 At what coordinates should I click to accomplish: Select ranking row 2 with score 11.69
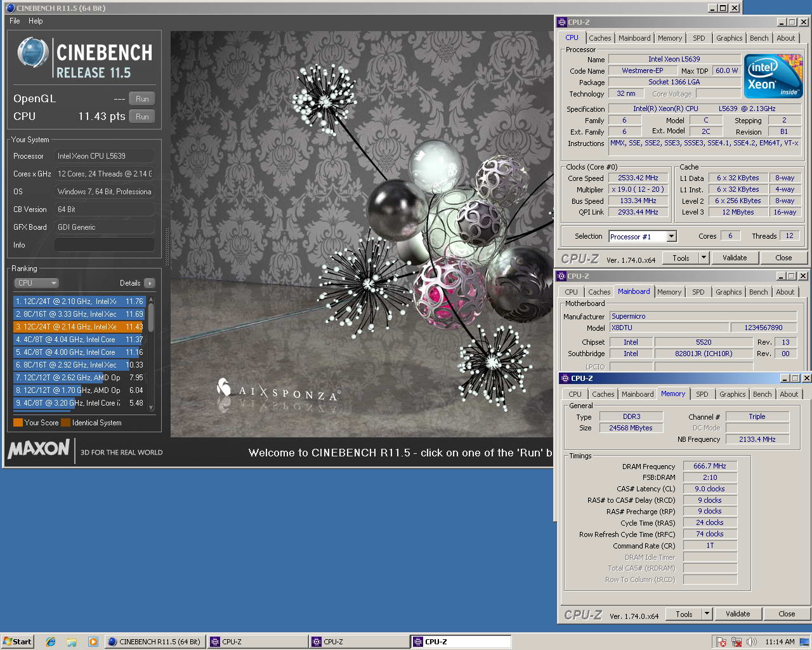[79, 314]
